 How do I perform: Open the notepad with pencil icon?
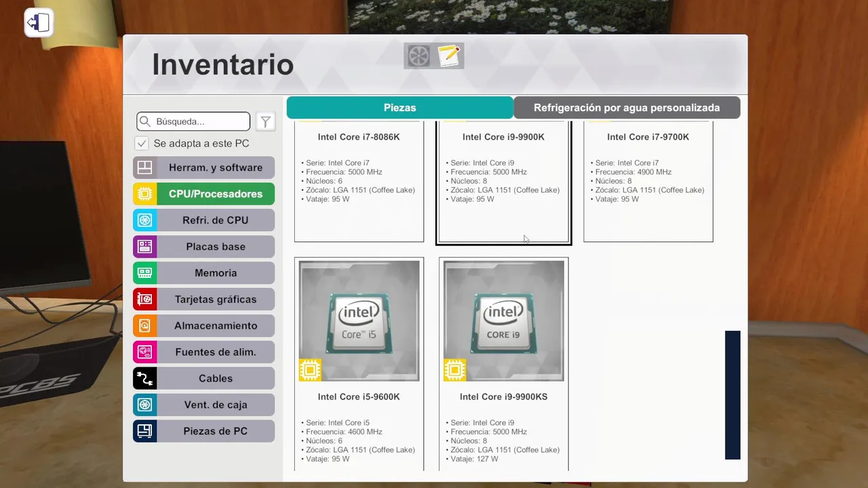pos(449,56)
